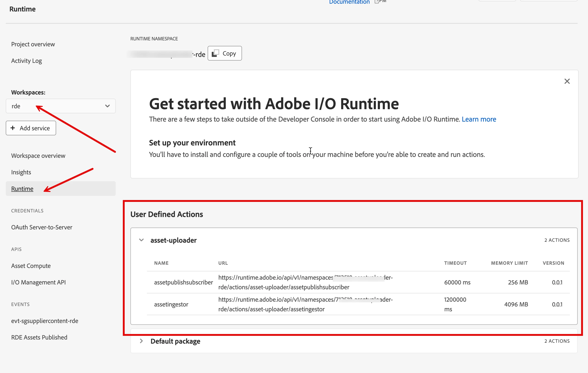Open the Workspaces rde dropdown
Viewport: 588px width, 373px height.
(60, 106)
